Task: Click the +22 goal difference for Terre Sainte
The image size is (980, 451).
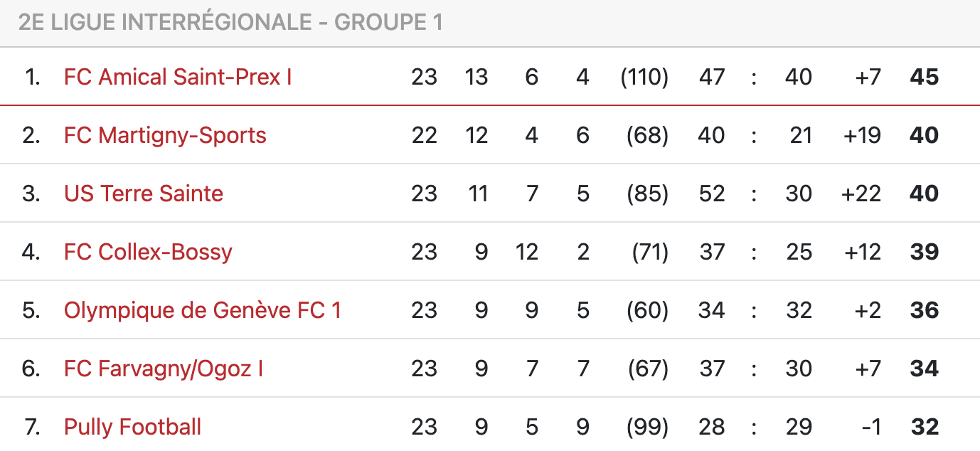Action: pos(861,193)
